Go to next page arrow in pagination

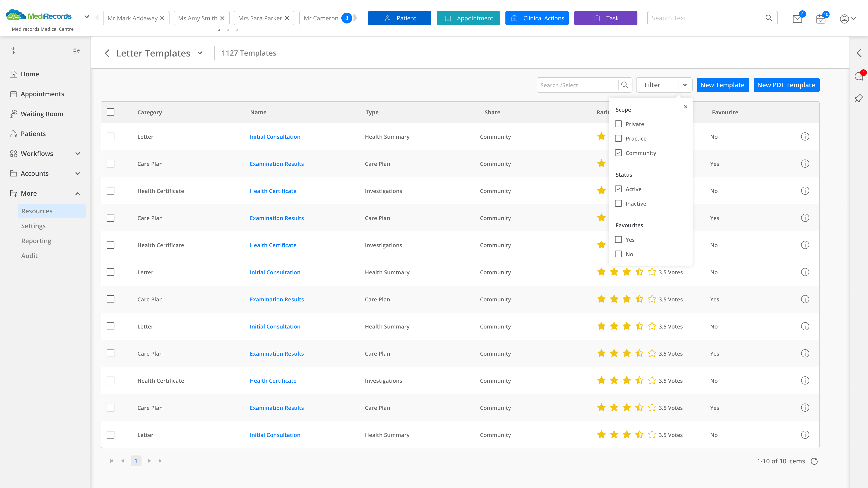coord(149,461)
